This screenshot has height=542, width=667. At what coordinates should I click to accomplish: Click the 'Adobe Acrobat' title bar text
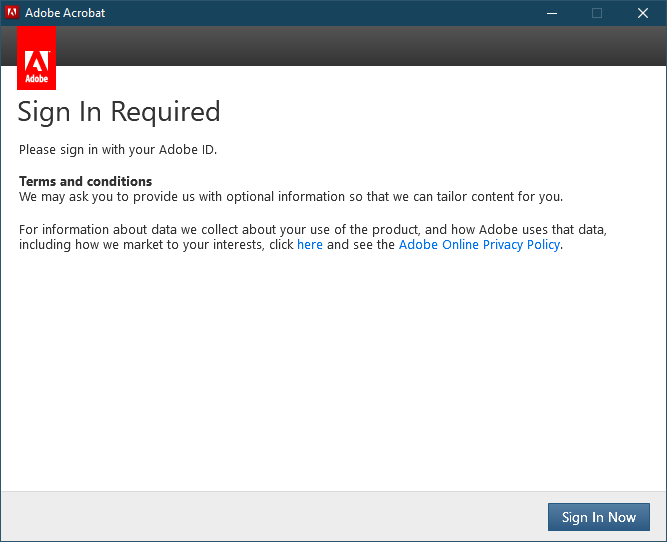[x=65, y=13]
